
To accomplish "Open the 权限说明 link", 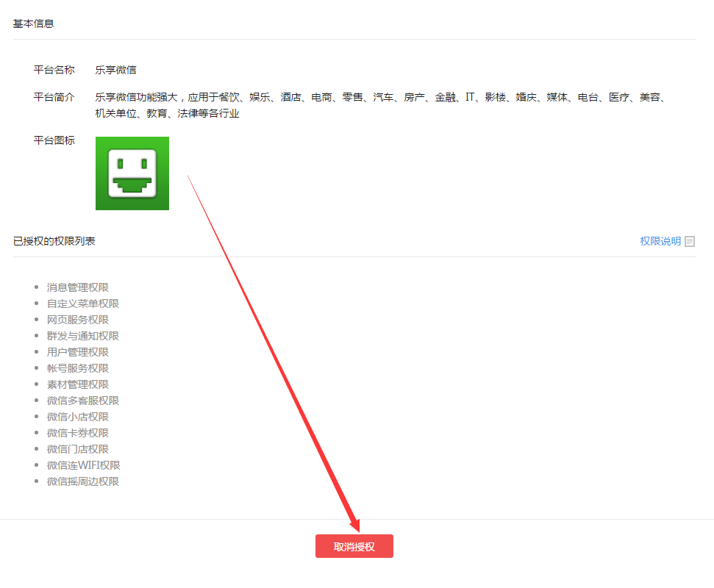I will click(x=660, y=241).
